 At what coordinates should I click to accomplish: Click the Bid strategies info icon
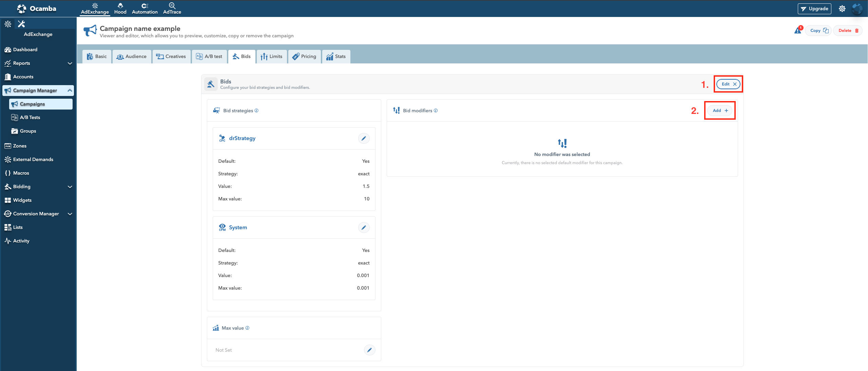coord(256,111)
